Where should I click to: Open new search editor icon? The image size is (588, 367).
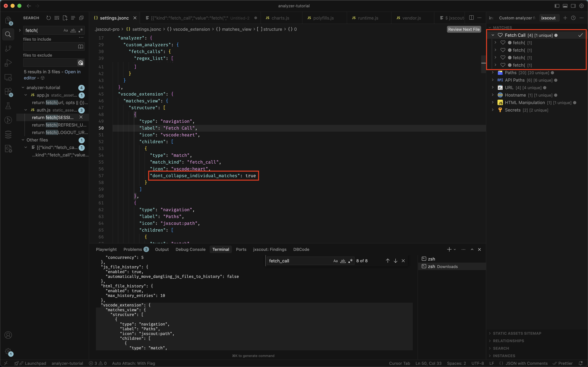65,18
